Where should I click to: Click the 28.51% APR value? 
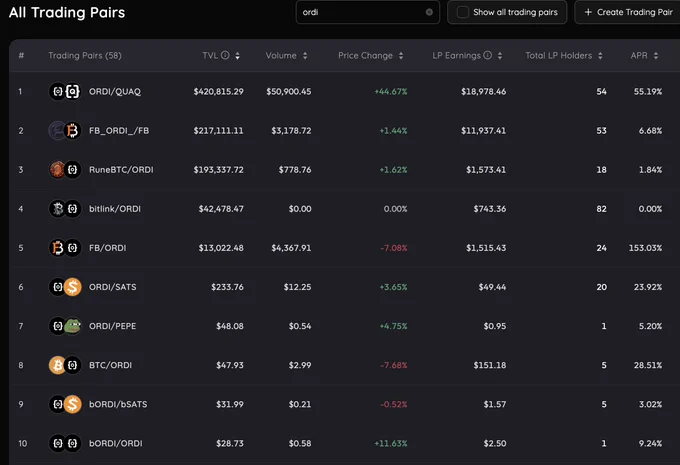point(648,365)
